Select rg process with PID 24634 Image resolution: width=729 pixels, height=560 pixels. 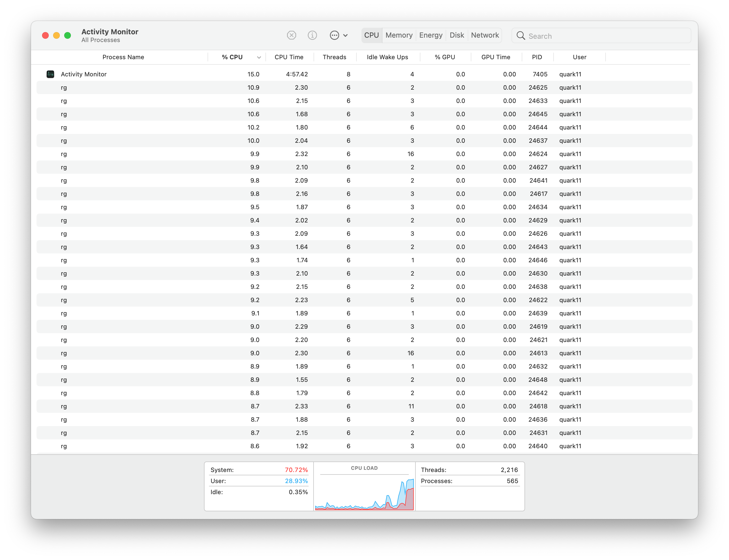pos(364,207)
